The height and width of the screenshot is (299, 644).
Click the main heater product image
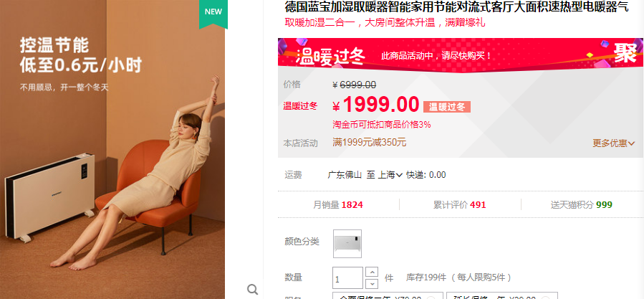(112, 149)
